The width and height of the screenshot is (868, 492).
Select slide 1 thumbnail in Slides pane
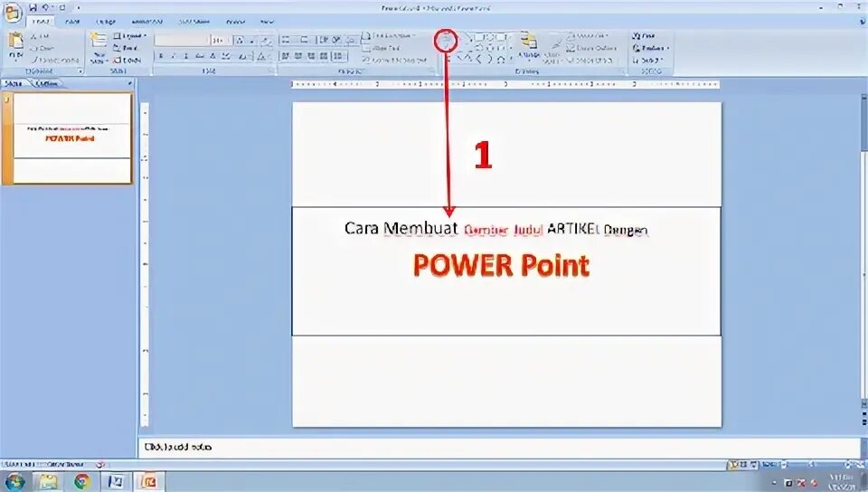(x=72, y=137)
